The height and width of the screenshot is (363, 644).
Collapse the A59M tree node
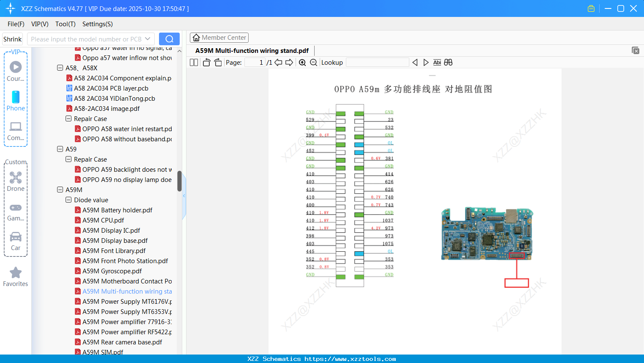click(x=60, y=190)
